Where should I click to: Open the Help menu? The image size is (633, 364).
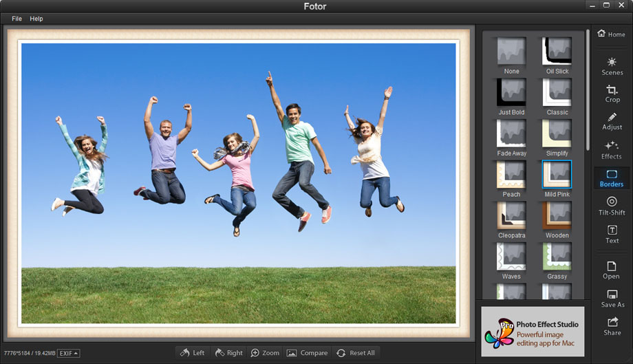pyautogui.click(x=36, y=19)
